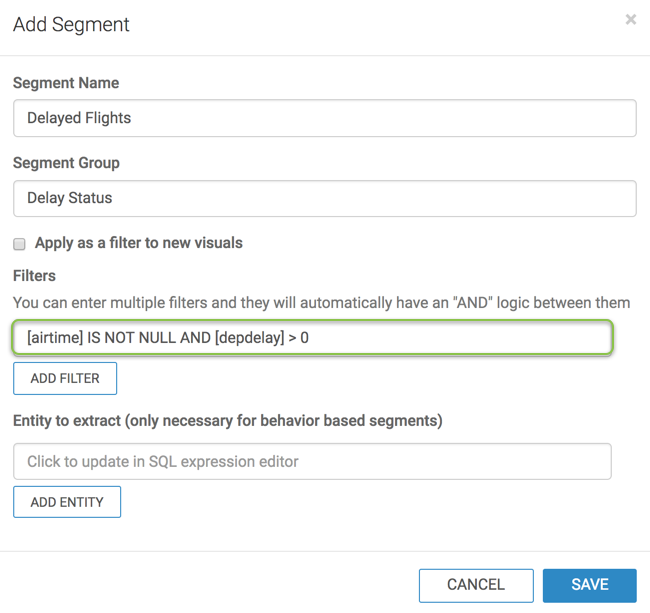Click the Segment Group label
650x613 pixels.
click(66, 163)
